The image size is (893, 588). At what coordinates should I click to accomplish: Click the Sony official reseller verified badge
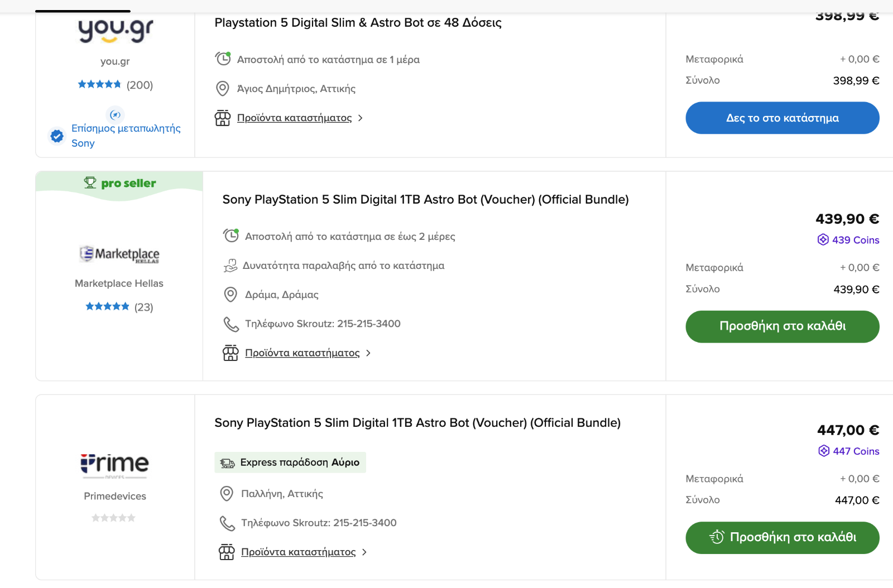57,136
